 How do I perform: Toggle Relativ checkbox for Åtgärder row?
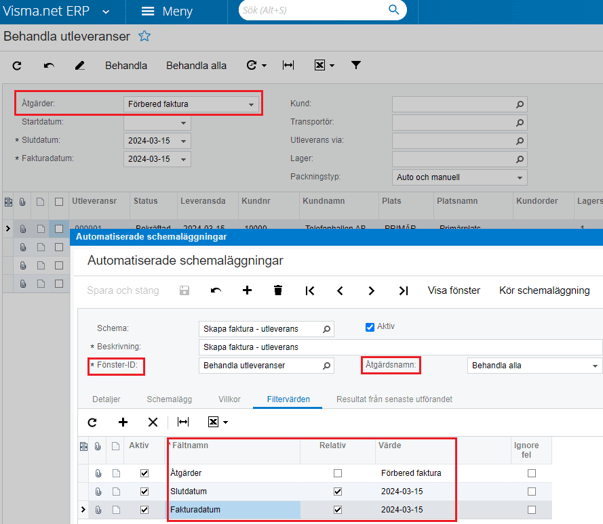338,473
